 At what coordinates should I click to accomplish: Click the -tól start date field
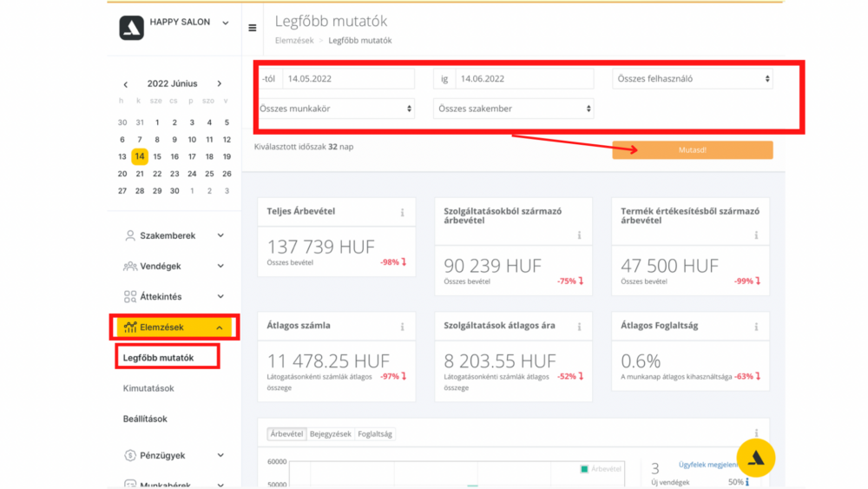pos(348,79)
